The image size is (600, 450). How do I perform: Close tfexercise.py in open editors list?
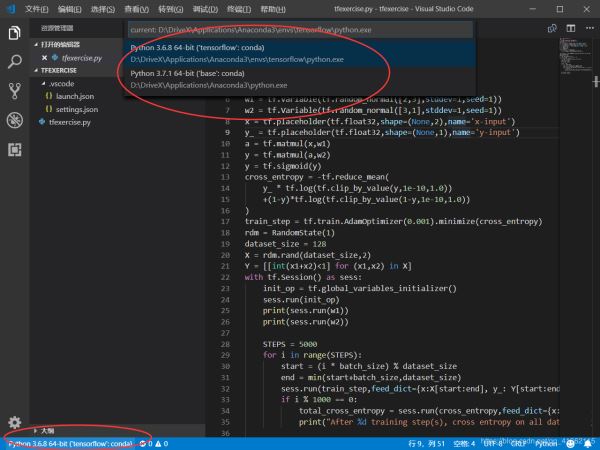44,58
